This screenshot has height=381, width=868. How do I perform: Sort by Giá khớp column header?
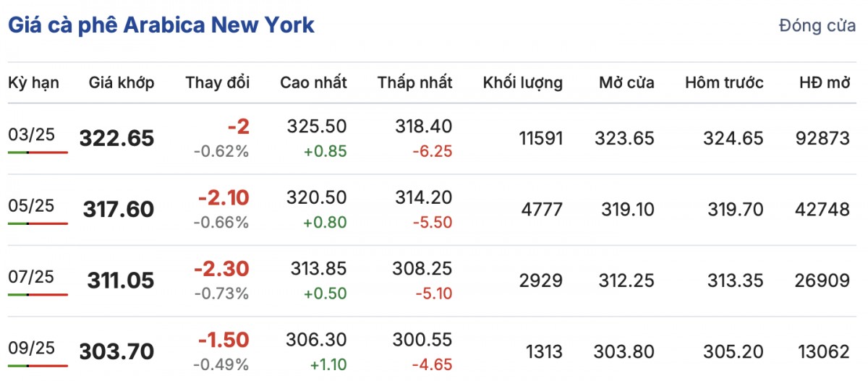click(x=121, y=82)
